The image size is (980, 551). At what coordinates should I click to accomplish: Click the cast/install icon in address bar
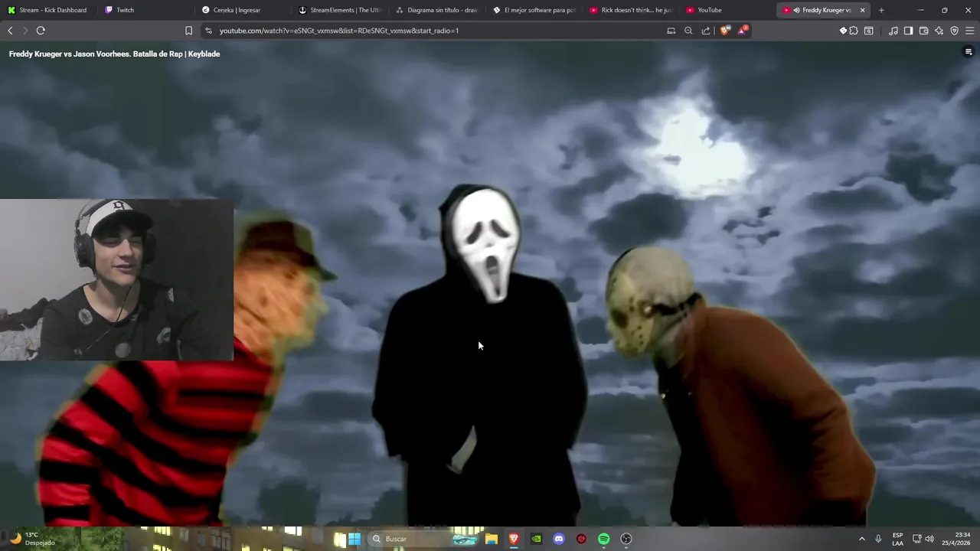click(671, 31)
